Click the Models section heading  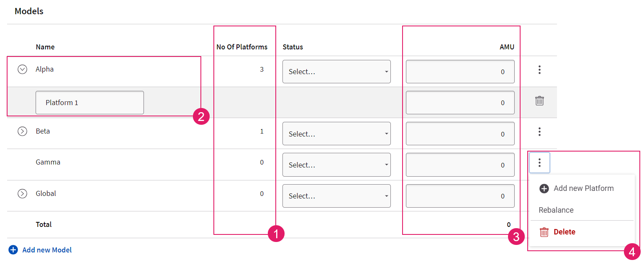[x=29, y=11]
